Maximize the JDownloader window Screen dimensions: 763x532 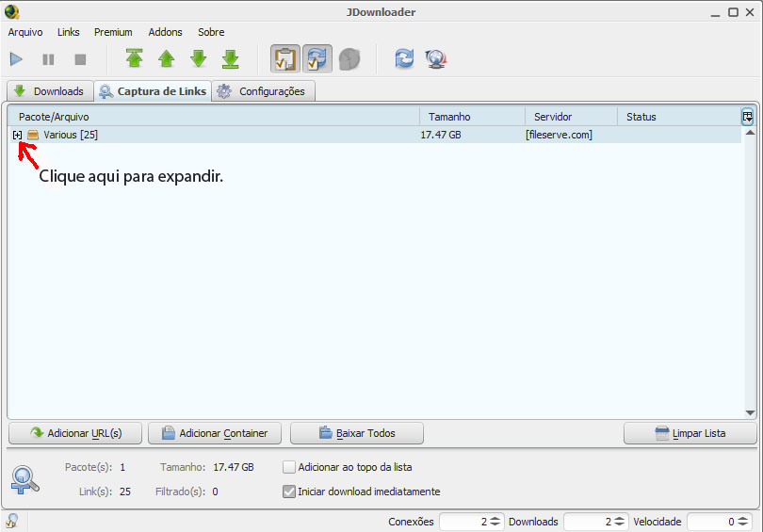click(x=733, y=12)
